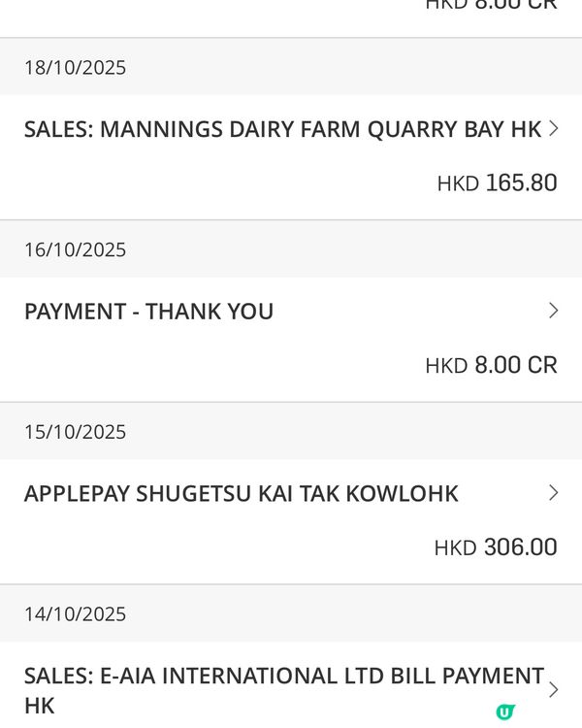Image resolution: width=582 pixels, height=728 pixels.
Task: Select the PAYMENT - THANK YOU entry
Action: tap(148, 312)
